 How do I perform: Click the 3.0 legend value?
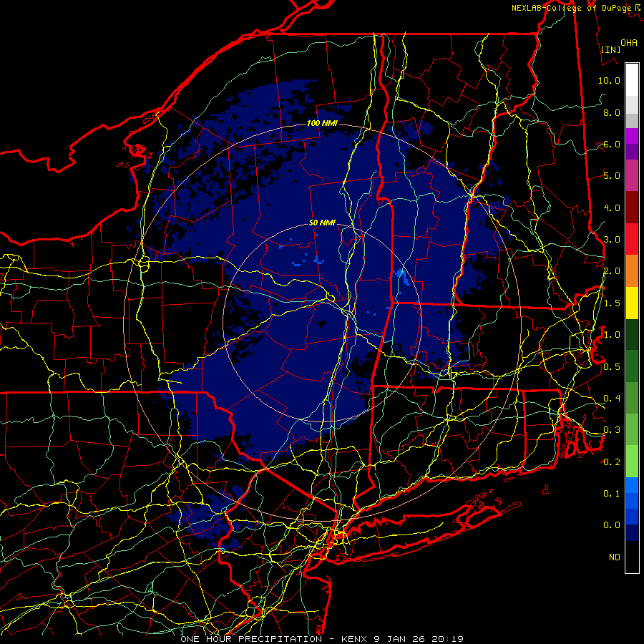612,240
